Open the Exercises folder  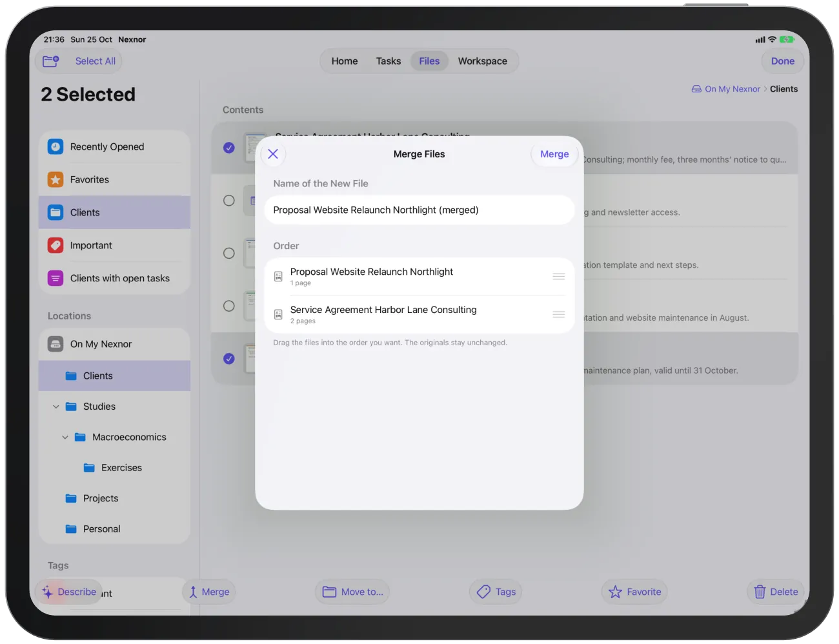click(114, 468)
